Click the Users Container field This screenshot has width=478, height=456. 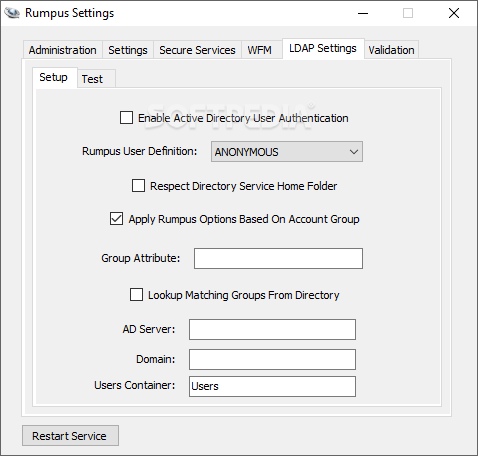pos(272,386)
